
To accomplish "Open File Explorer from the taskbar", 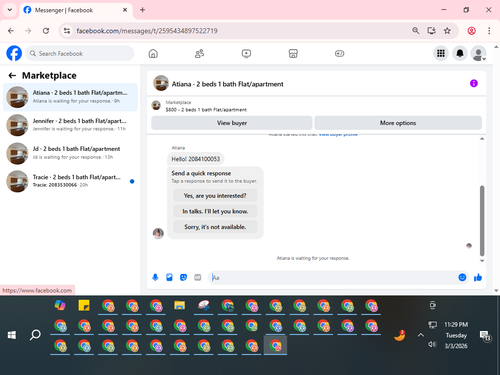I will click(180, 305).
